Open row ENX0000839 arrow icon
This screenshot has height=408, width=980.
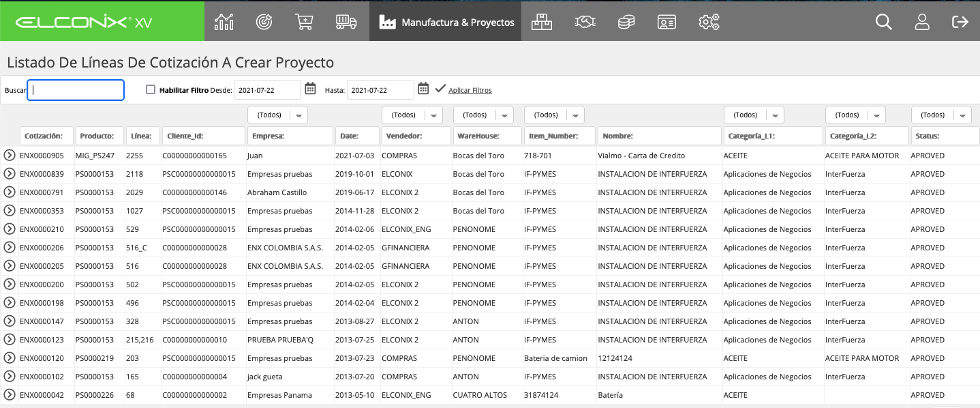pos(10,174)
